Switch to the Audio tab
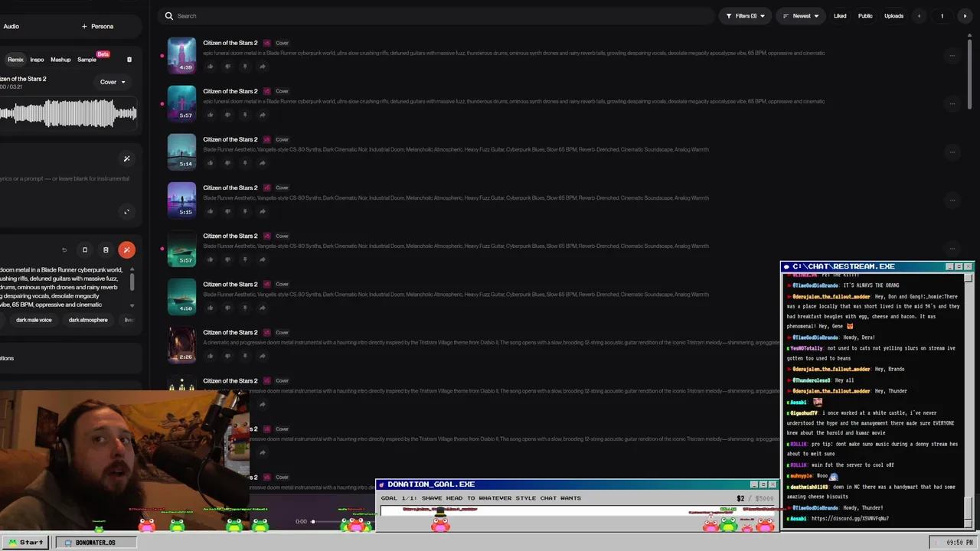The height and width of the screenshot is (551, 980). click(x=11, y=26)
